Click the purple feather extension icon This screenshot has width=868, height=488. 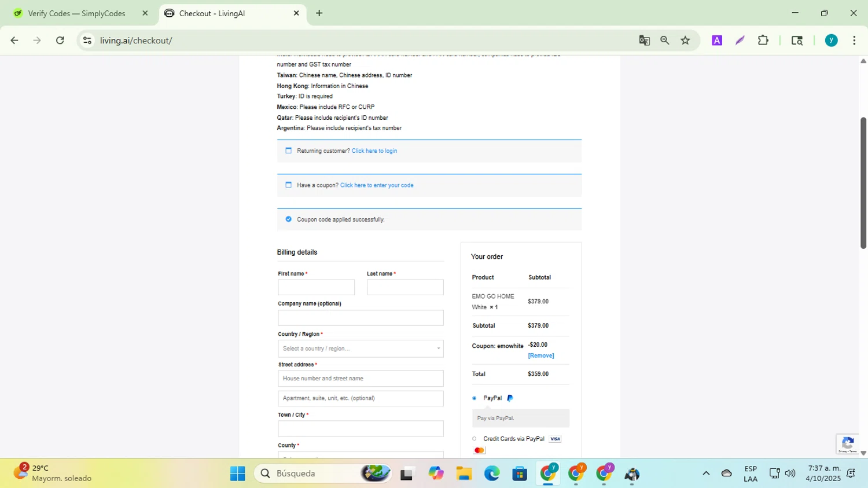[740, 41]
